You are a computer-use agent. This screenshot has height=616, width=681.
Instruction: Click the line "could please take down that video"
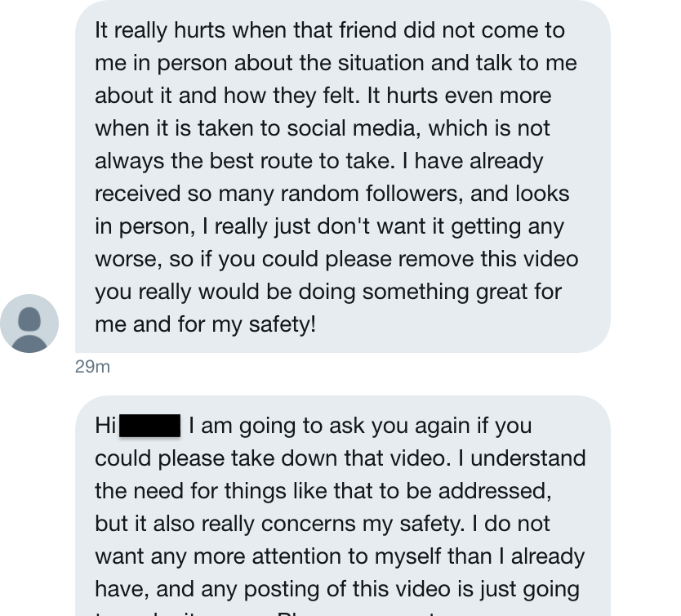(273, 458)
